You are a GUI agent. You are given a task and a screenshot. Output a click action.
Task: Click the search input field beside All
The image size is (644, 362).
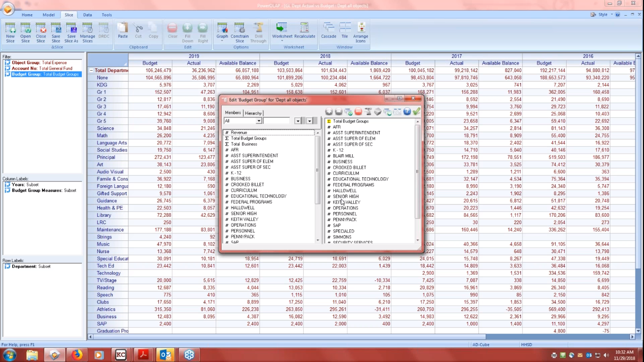click(276, 121)
